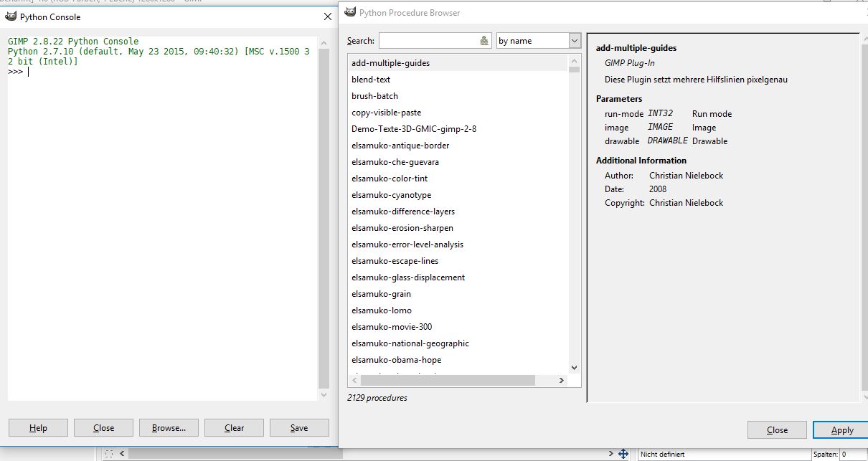Screen dimensions: 868x461
Task: Click the Help button in Python Console
Action: tap(38, 428)
